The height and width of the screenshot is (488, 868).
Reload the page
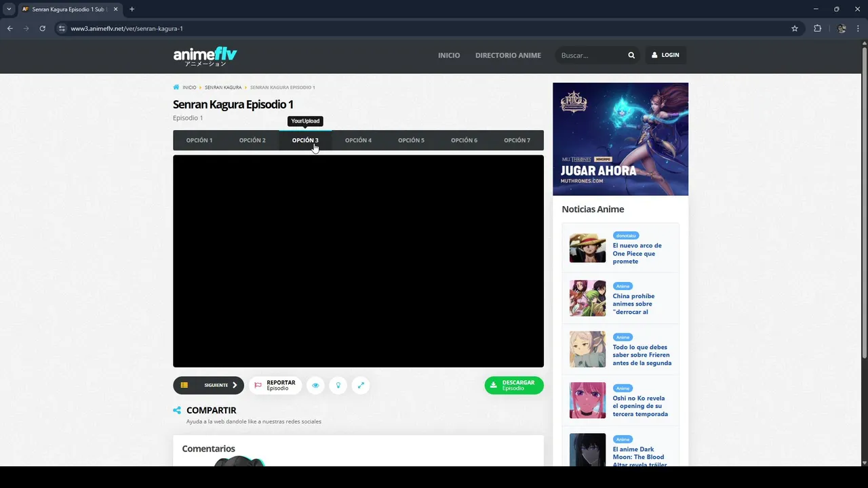tap(42, 28)
